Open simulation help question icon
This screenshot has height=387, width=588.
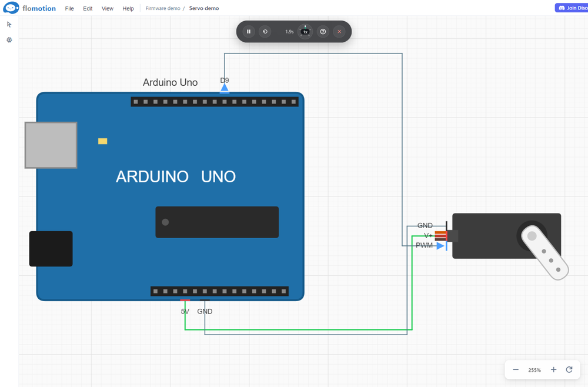(x=323, y=32)
